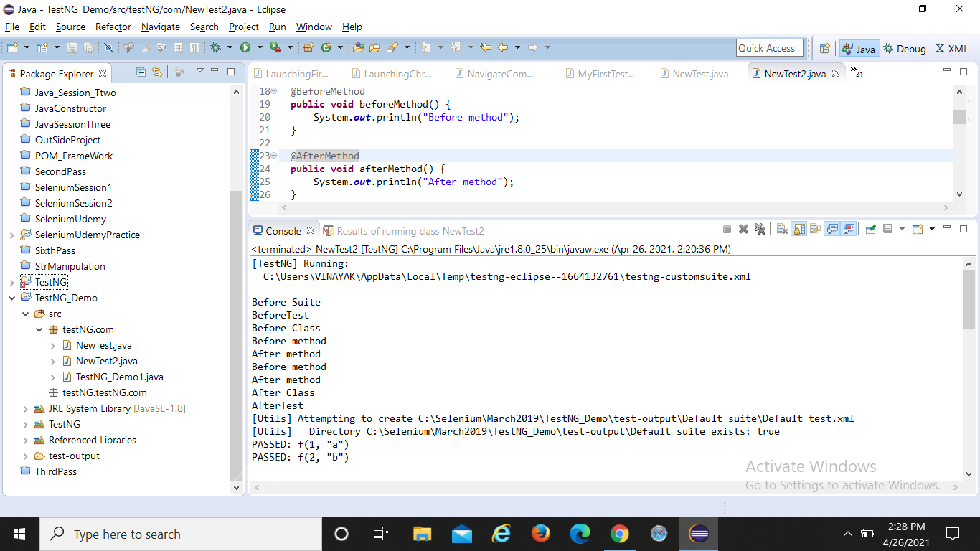Viewport: 980px width, 551px height.
Task: Toggle Link with Editor in Package Explorer
Action: (x=157, y=72)
